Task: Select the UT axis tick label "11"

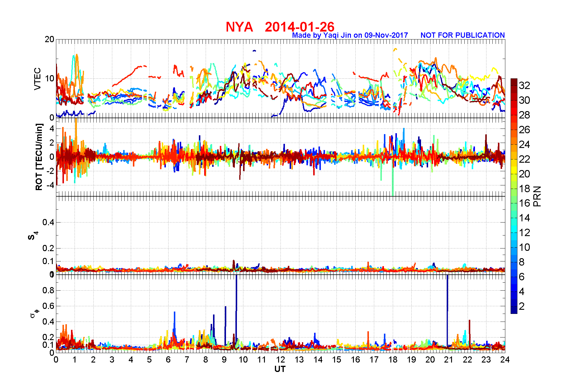Action: click(262, 360)
